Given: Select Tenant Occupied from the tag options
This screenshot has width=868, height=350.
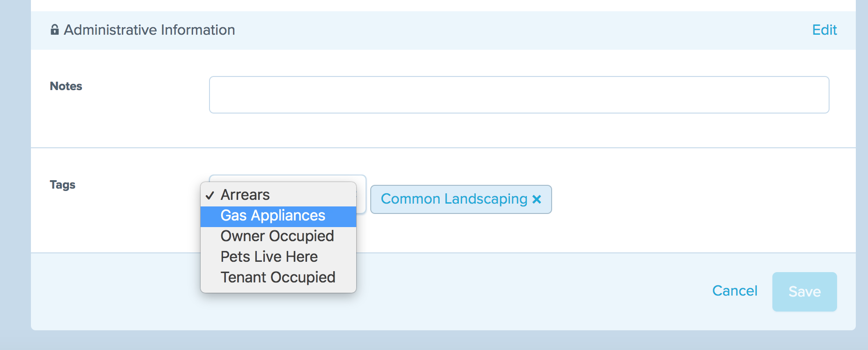Looking at the screenshot, I should tap(278, 277).
